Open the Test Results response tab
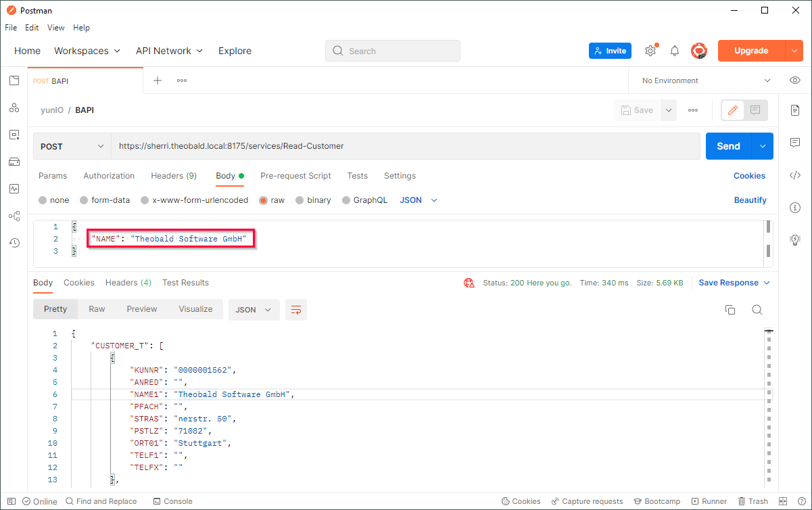Image resolution: width=812 pixels, height=510 pixels. (185, 283)
